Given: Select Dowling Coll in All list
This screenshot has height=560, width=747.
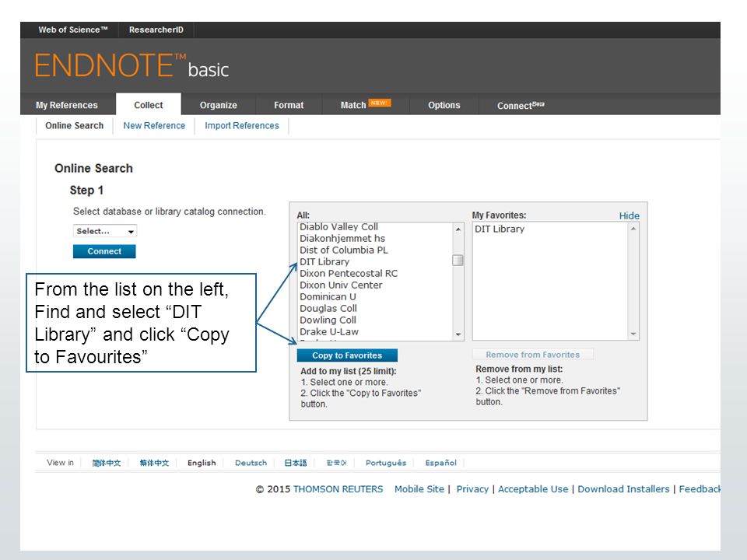Looking at the screenshot, I should tap(328, 320).
